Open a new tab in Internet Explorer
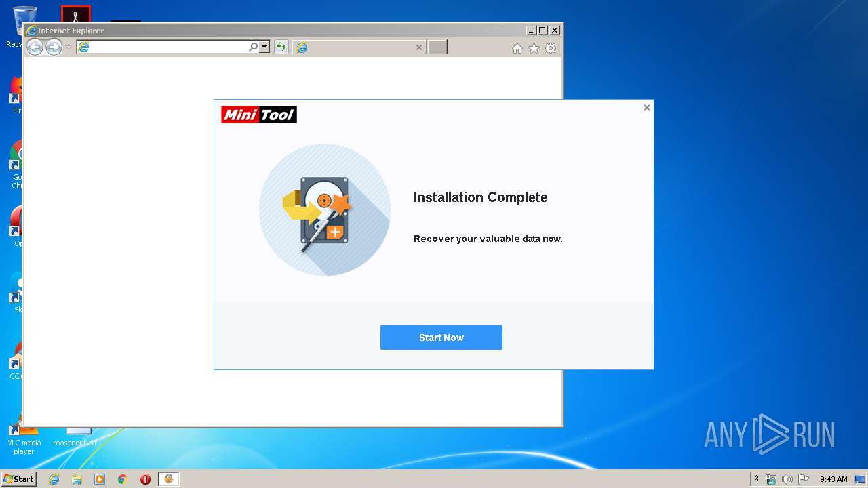Image resolution: width=868 pixels, height=488 pixels. pyautogui.click(x=437, y=47)
